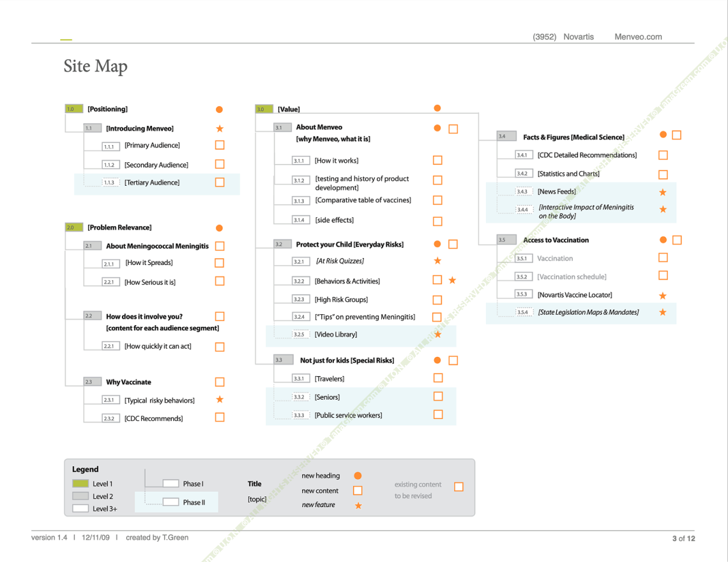This screenshot has height=562, width=728.
Task: Click the Level 1 green swatch in the Legend
Action: coord(80,483)
